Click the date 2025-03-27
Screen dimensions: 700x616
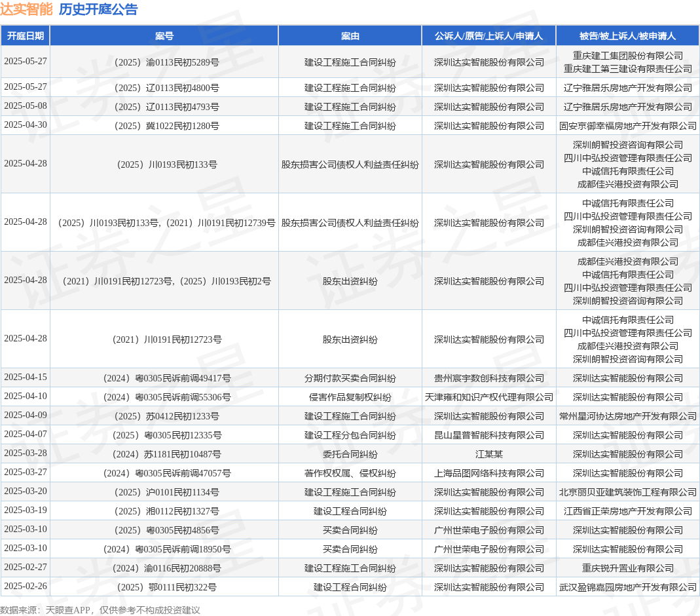tap(26, 472)
